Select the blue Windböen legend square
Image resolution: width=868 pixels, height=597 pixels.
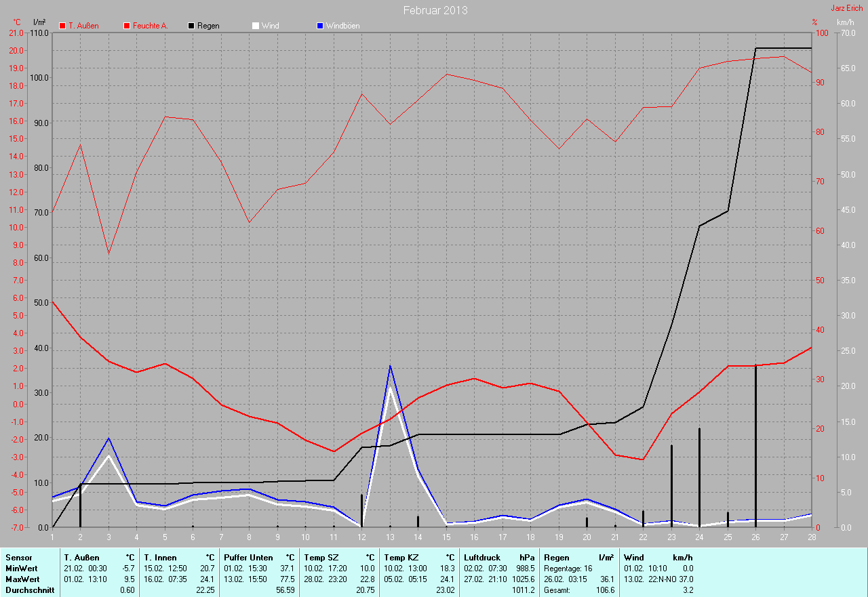click(x=320, y=26)
